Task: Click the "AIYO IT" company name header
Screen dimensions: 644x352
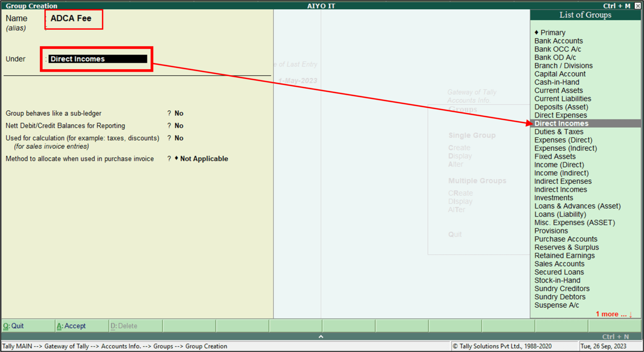Action: (x=321, y=6)
